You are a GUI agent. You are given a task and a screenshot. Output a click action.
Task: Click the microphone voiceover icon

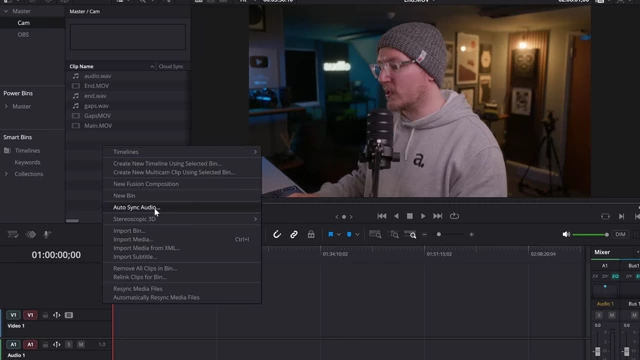47,234
